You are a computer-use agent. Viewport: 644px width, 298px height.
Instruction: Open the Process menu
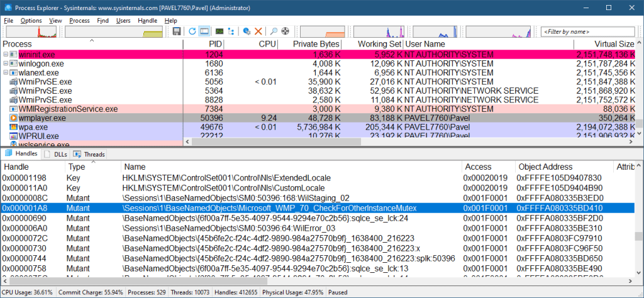[x=79, y=21]
